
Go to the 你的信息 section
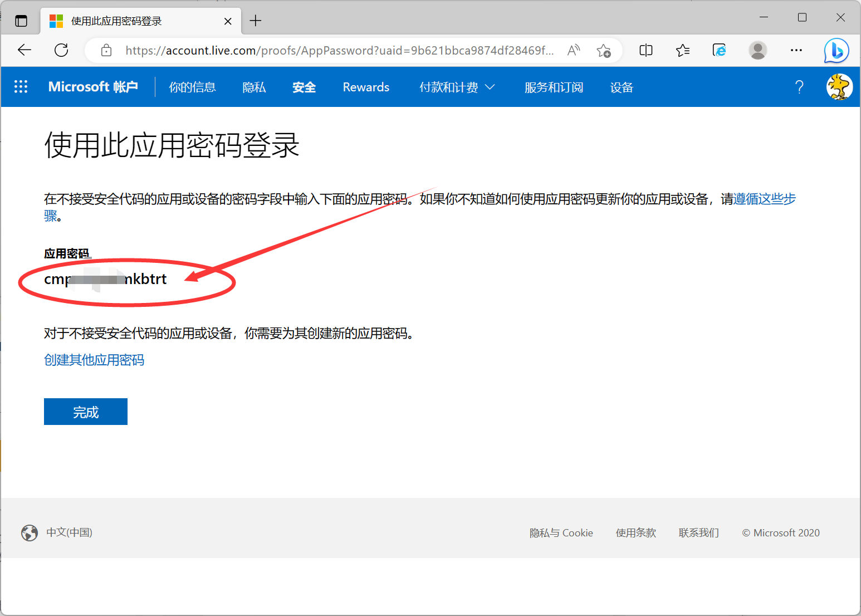[192, 87]
